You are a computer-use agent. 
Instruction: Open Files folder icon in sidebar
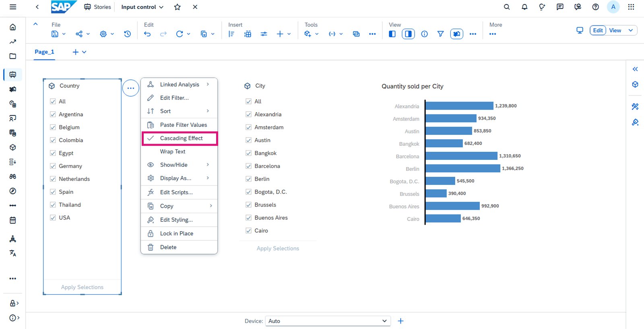[x=13, y=56]
